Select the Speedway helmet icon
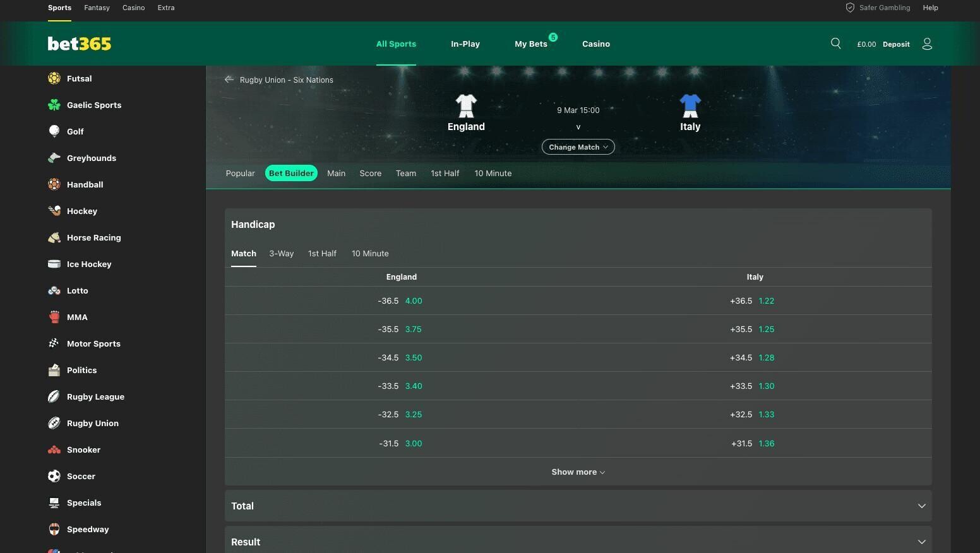Screen dimensions: 980x553 [54, 529]
